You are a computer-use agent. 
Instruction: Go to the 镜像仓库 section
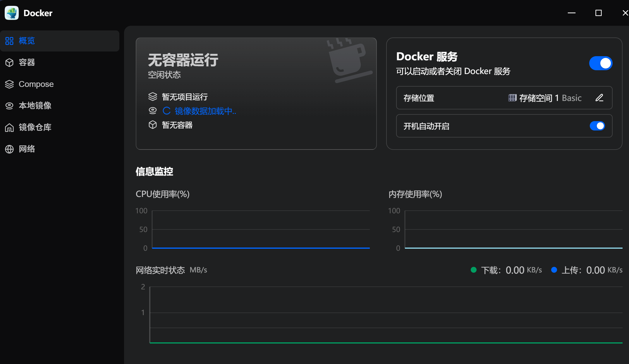[35, 128]
